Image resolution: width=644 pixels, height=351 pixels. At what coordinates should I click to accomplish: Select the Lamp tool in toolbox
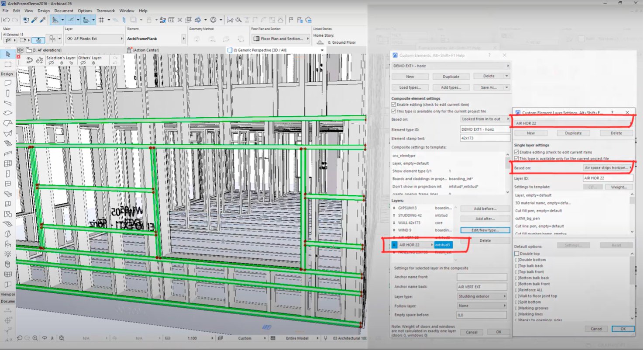[7, 254]
